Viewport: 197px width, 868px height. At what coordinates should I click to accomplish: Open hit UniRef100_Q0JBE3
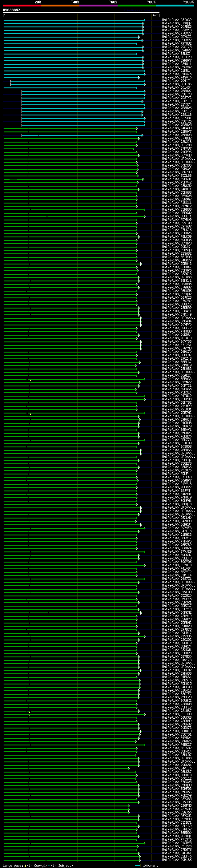click(x=177, y=26)
